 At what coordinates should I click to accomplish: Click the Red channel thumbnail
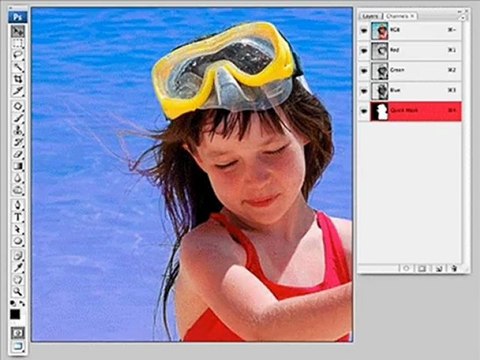[380, 51]
